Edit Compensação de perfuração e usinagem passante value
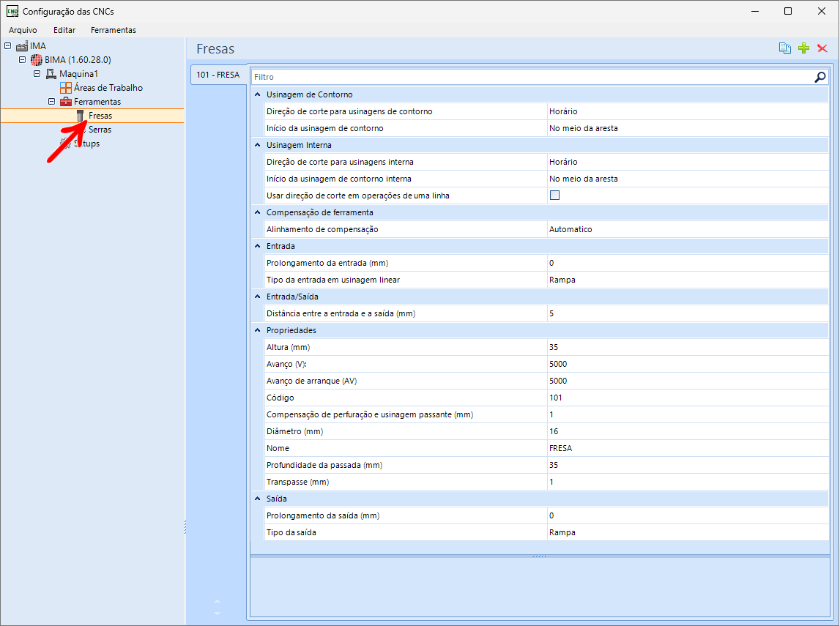The height and width of the screenshot is (626, 840). pyautogui.click(x=688, y=414)
